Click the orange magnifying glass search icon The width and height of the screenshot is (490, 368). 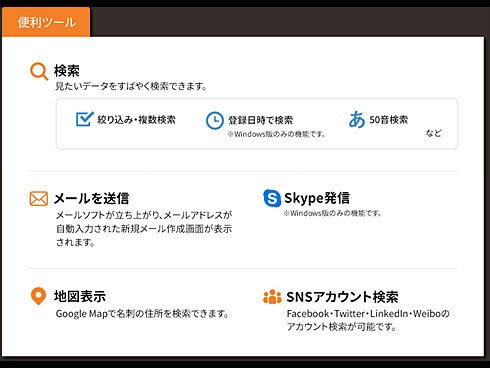(39, 71)
